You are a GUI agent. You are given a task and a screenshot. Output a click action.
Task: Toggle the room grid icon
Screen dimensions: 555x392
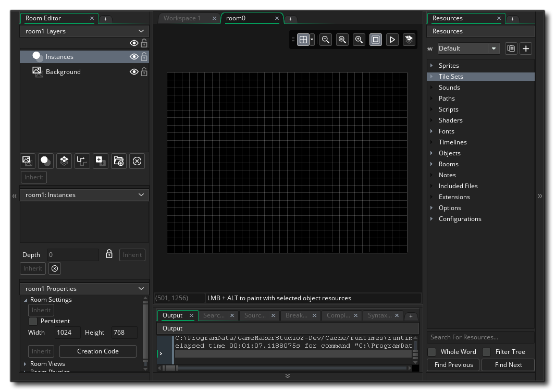303,40
